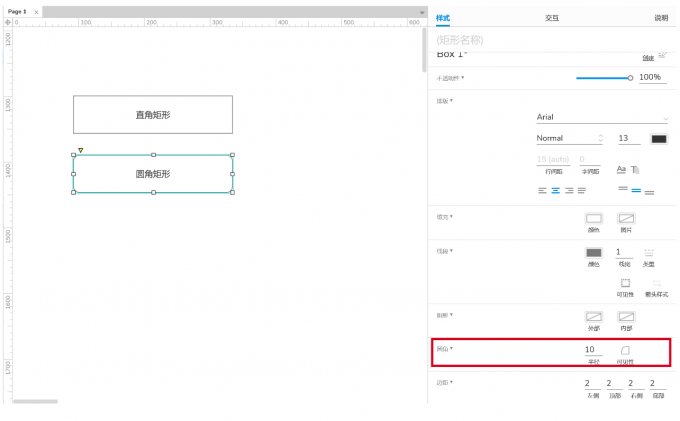680x421 pixels.
Task: Click the corner radius 10 field
Action: (x=593, y=349)
